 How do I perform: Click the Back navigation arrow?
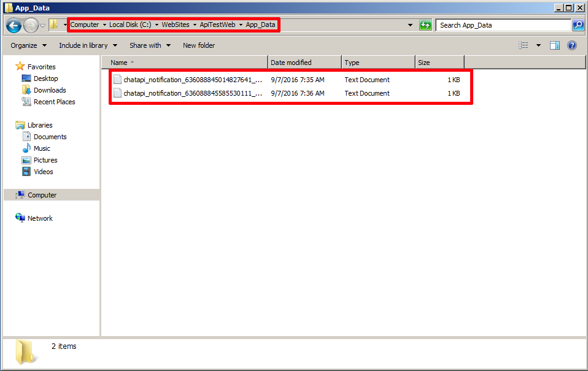[14, 26]
